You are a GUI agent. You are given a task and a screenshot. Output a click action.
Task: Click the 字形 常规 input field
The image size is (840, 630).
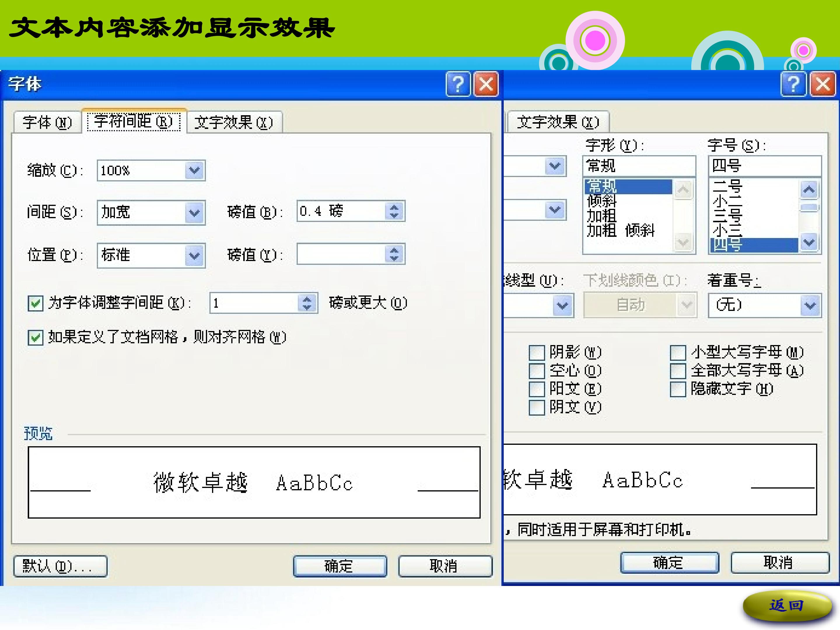coord(639,166)
